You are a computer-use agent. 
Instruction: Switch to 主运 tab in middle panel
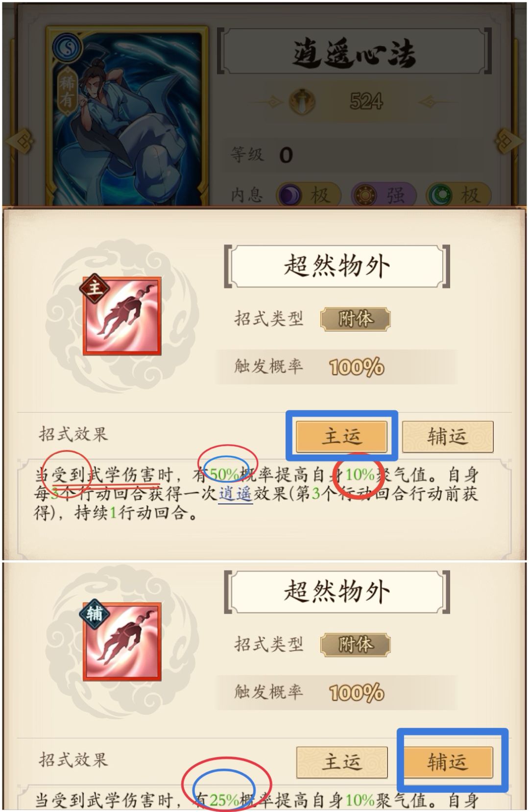pos(341,436)
